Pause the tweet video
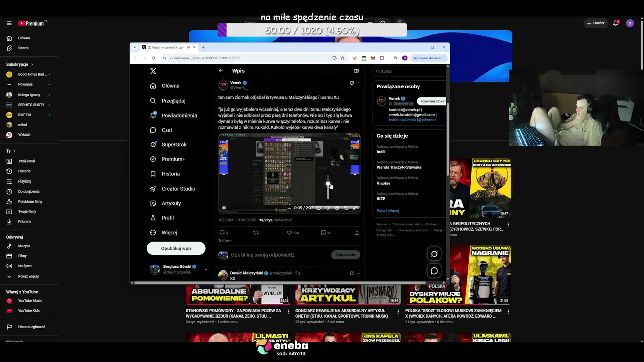The image size is (644, 362). (x=224, y=208)
